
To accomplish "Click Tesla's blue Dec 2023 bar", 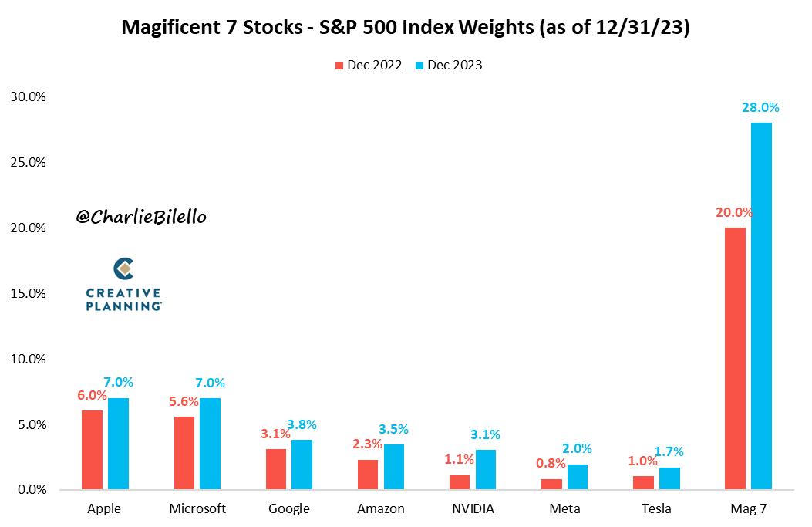I will pos(669,478).
